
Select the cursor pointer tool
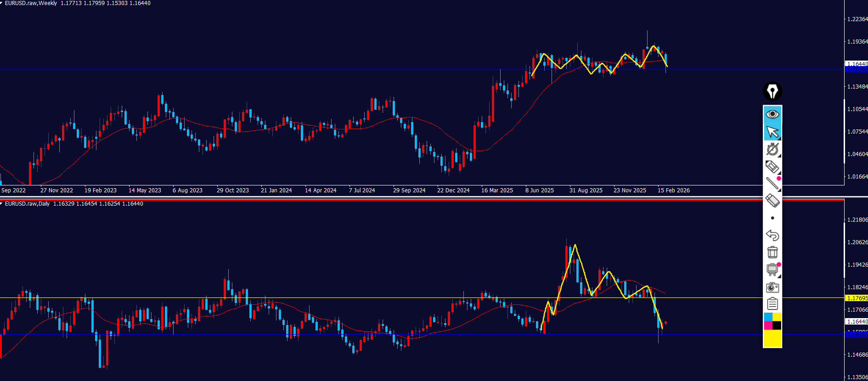point(772,132)
